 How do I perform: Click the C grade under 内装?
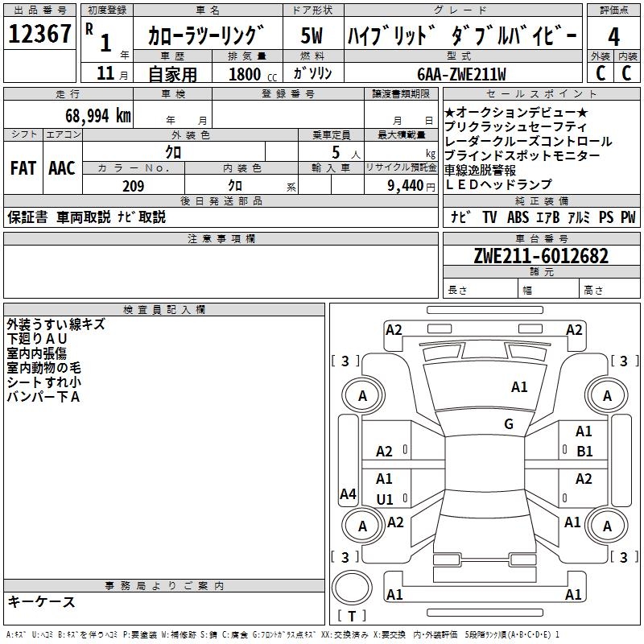[x=626, y=73]
